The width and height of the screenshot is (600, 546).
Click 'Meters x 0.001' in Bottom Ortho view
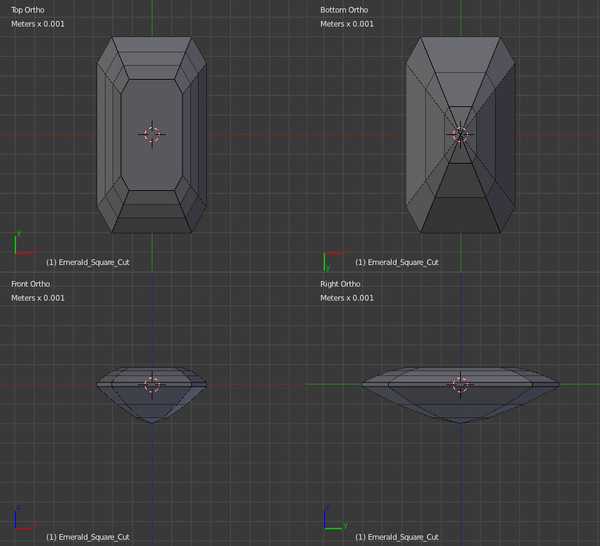(x=347, y=24)
